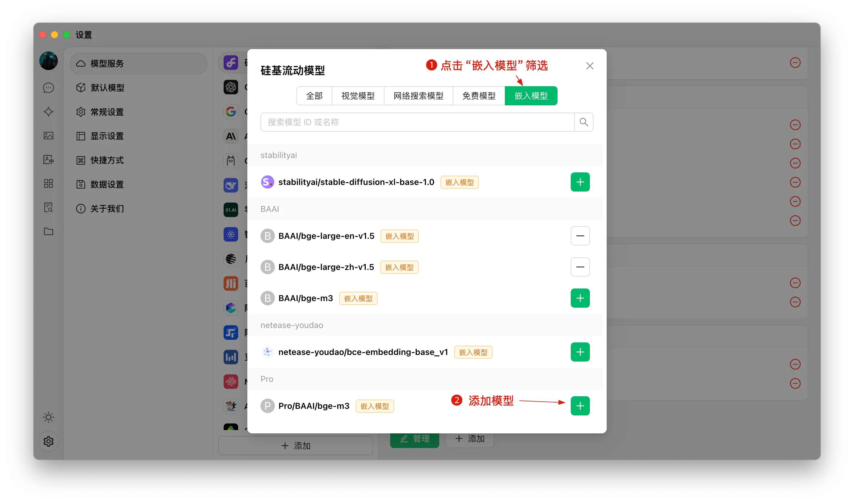
Task: Remove the BAAI/bge-large-zh-v1.5 model
Action: click(x=580, y=267)
